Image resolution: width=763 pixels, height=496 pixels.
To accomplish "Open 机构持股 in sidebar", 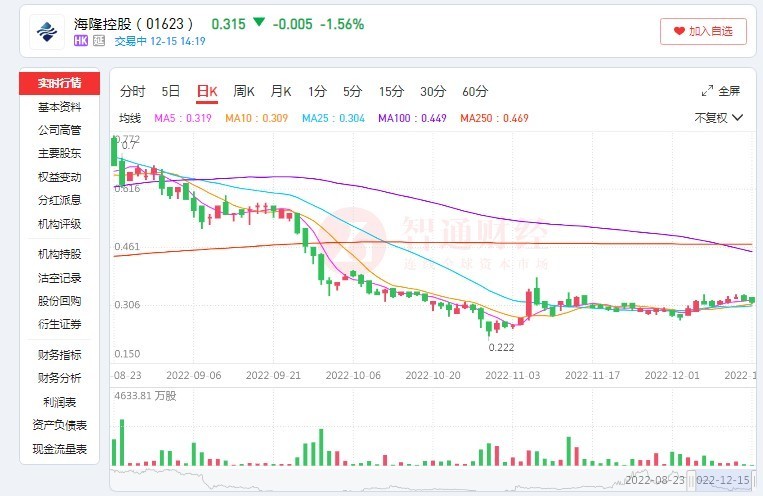I will [x=59, y=254].
